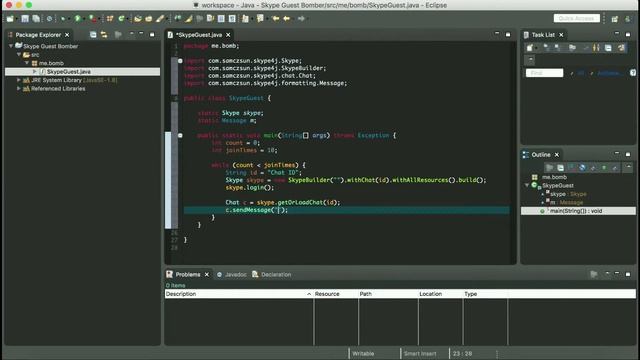Expand the JRE System Library node
Screen dimensions: 640x360
click(x=19, y=80)
